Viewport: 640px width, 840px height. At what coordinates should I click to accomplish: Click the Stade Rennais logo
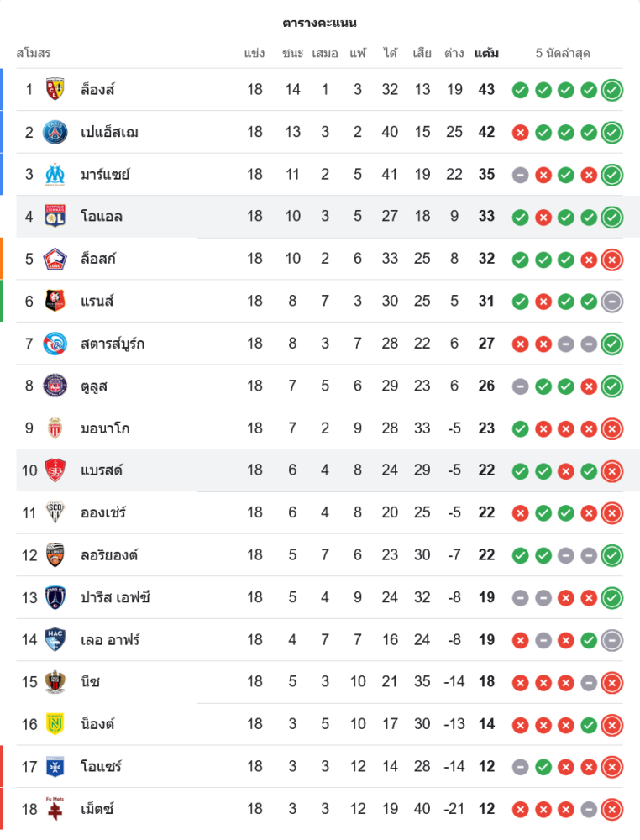click(55, 301)
